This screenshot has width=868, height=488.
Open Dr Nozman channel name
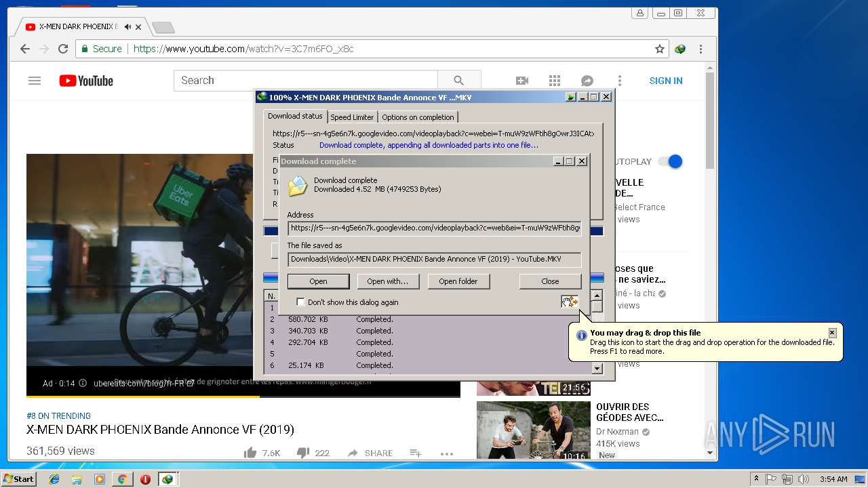[x=618, y=431]
